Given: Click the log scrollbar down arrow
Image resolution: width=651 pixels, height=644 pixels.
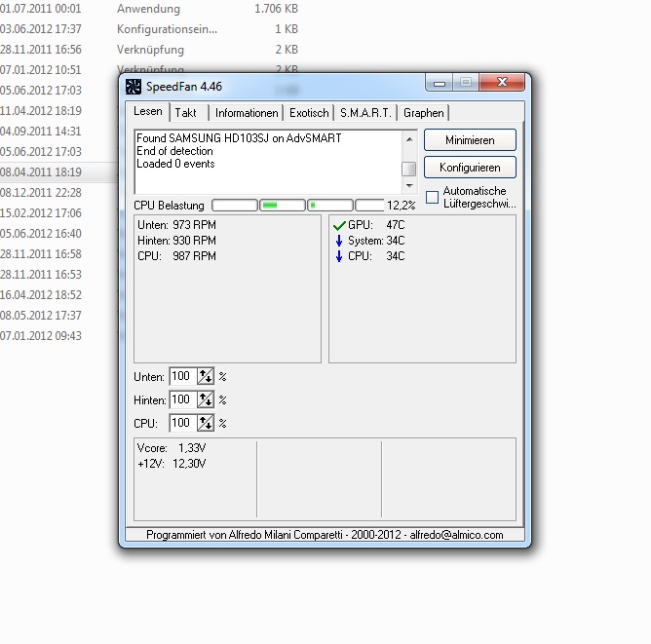Looking at the screenshot, I should click(x=409, y=185).
